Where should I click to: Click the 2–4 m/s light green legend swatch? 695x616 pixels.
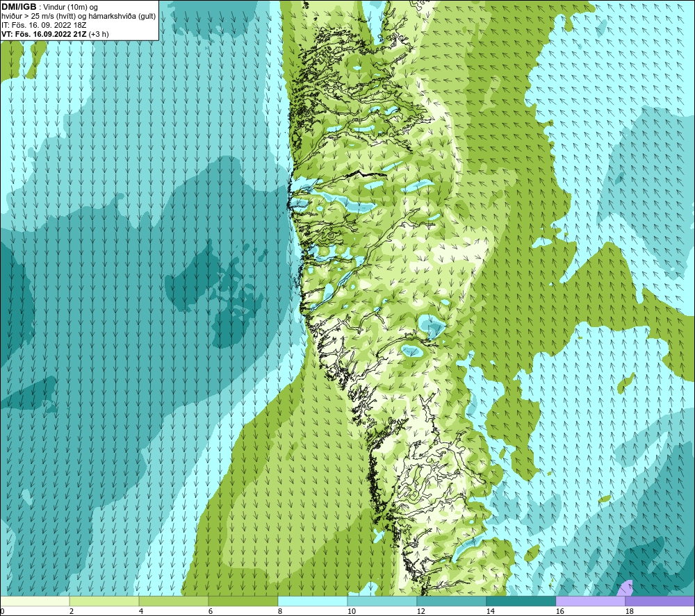104,601
